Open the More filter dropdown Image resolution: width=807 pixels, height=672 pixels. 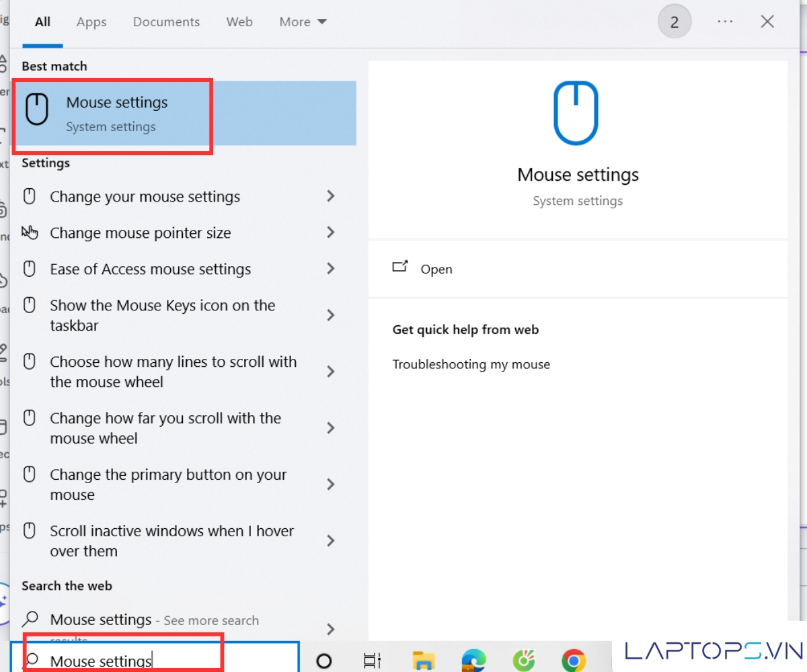(303, 22)
